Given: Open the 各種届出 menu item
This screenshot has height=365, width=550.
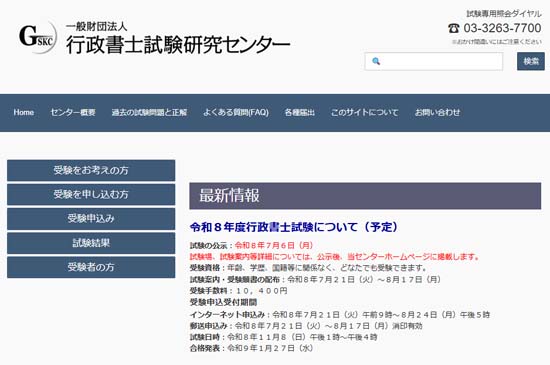Looking at the screenshot, I should [x=300, y=113].
